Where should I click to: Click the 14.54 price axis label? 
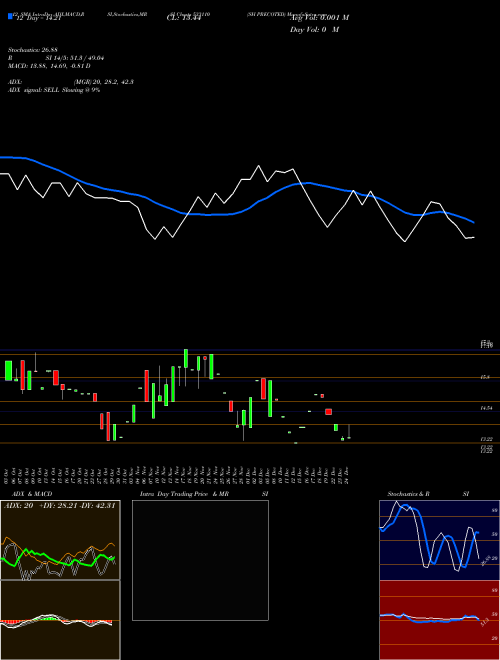tap(487, 408)
